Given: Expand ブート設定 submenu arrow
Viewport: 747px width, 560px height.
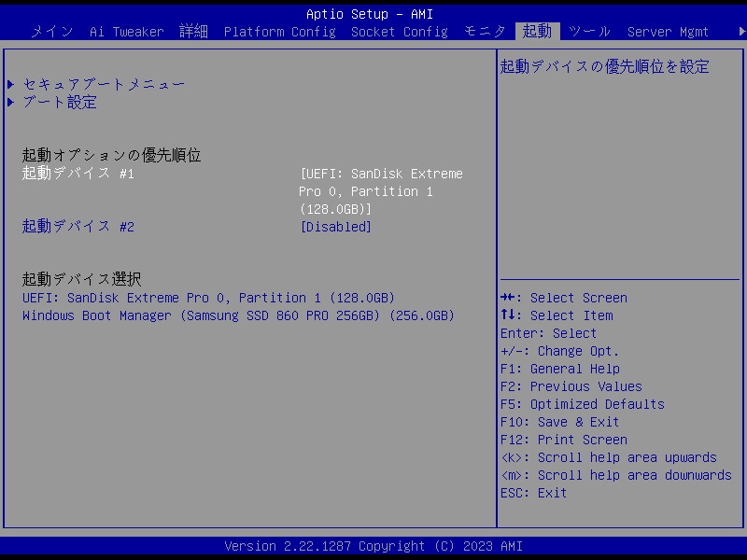Looking at the screenshot, I should tap(11, 102).
